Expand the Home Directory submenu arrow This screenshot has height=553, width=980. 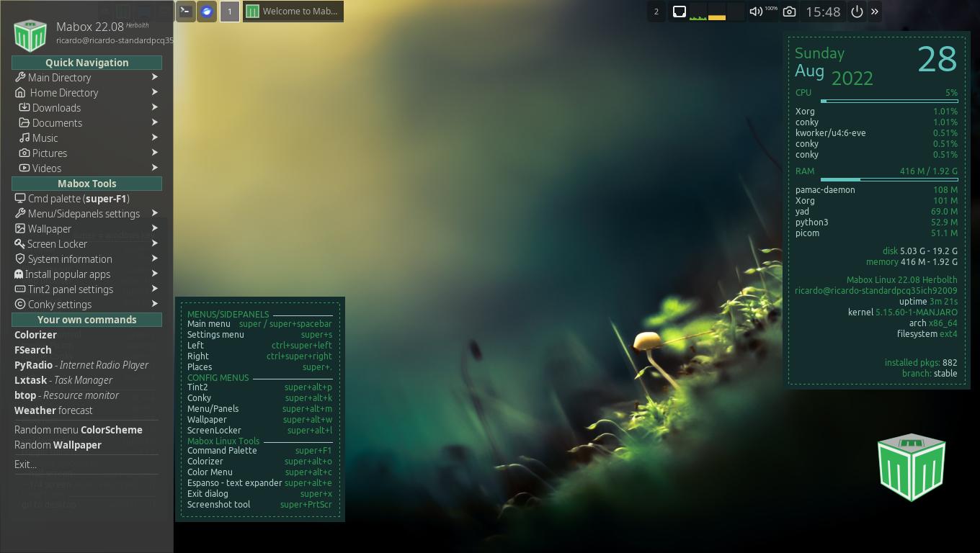[155, 92]
